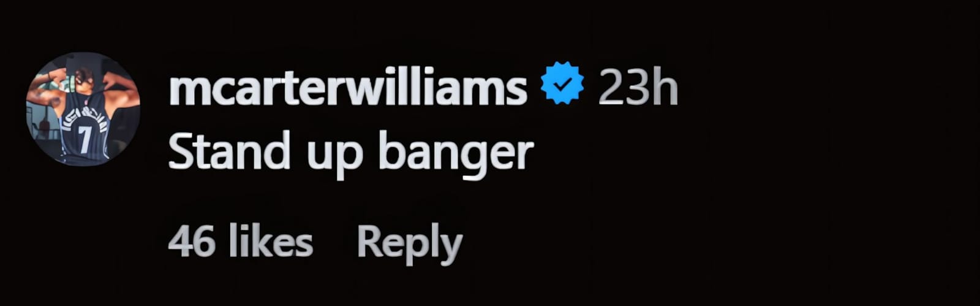Click the Reply button under the comment
The height and width of the screenshot is (306, 980).
tap(409, 243)
